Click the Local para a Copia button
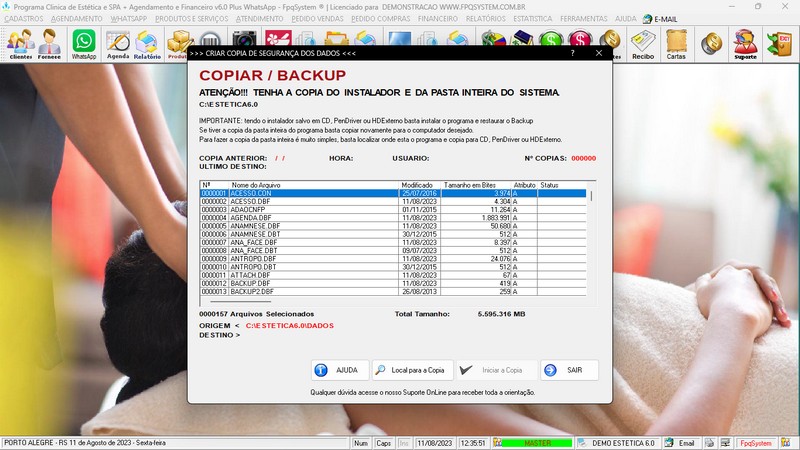Viewport: 800px width, 450px height. [412, 370]
